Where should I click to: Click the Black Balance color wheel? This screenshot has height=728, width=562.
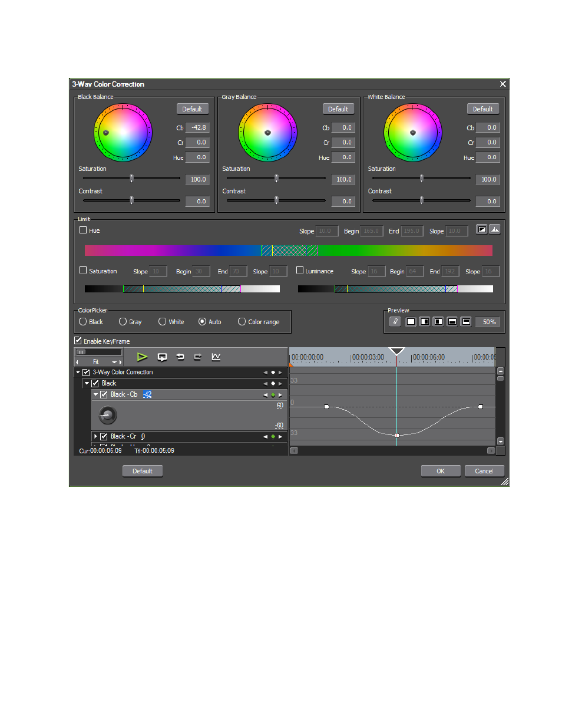coord(123,133)
